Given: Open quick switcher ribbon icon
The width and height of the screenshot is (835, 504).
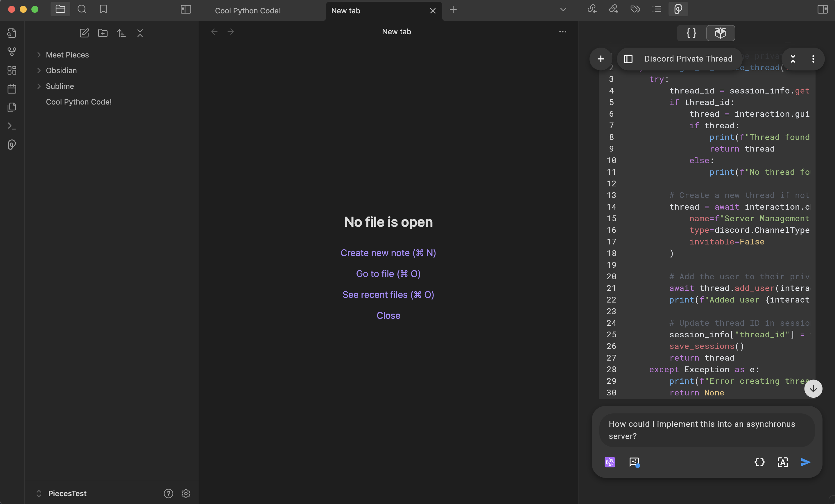Looking at the screenshot, I should 12,33.
